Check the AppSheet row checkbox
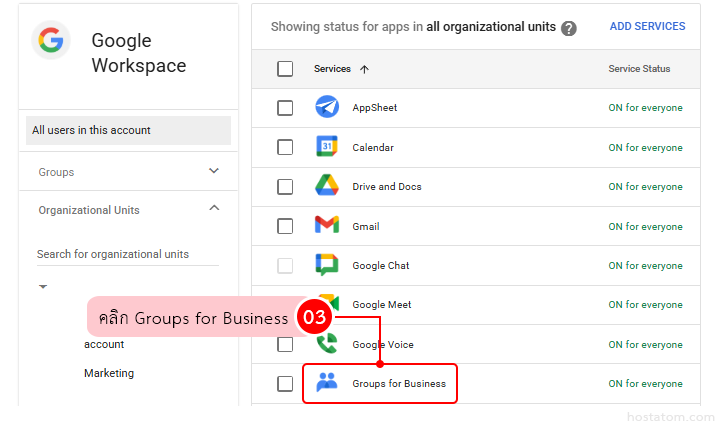 (x=285, y=108)
